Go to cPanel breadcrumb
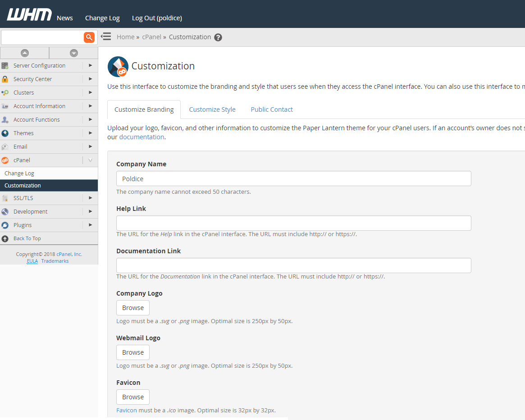Image resolution: width=525 pixels, height=420 pixels. coord(152,37)
